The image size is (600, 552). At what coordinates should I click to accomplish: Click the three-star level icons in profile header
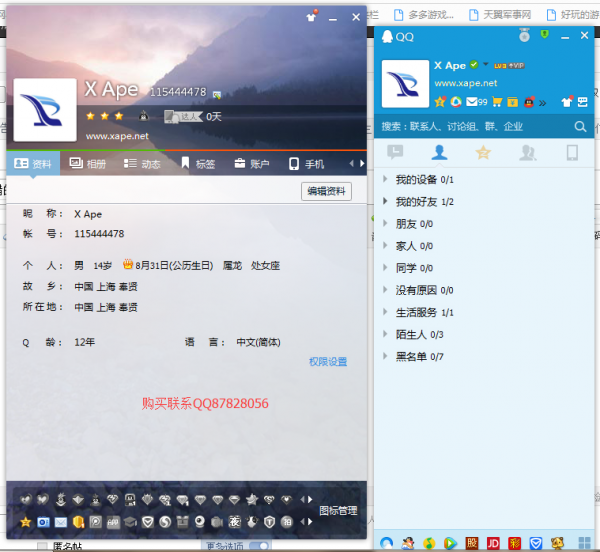(104, 116)
